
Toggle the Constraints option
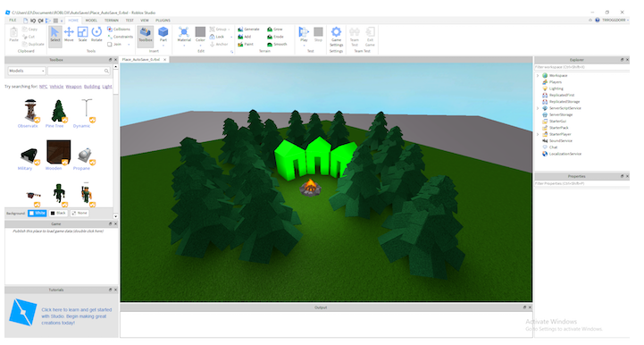(x=120, y=37)
